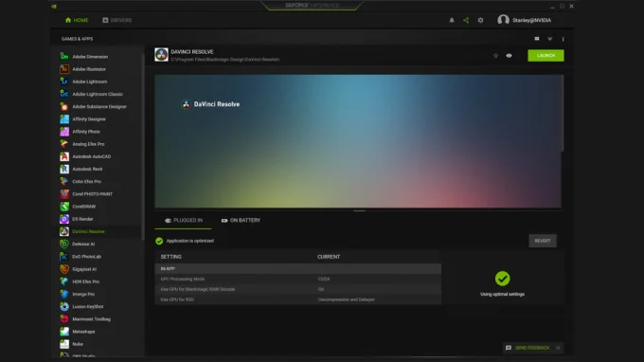Choose the Affinity Photo icon
Viewport: 644px width, 362px height.
tap(64, 132)
